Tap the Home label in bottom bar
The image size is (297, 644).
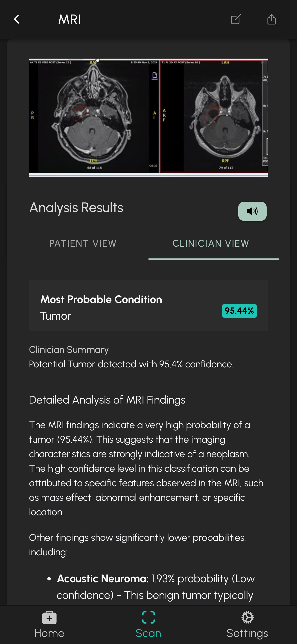(49, 633)
